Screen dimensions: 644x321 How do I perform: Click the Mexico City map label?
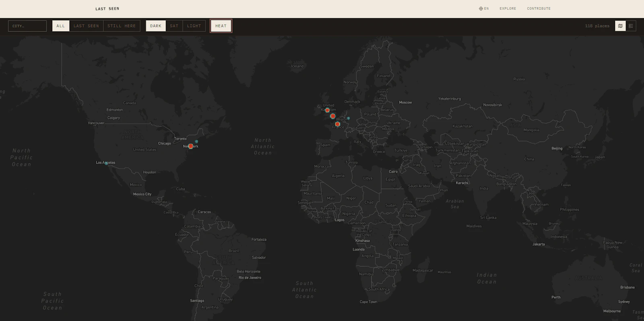(142, 194)
